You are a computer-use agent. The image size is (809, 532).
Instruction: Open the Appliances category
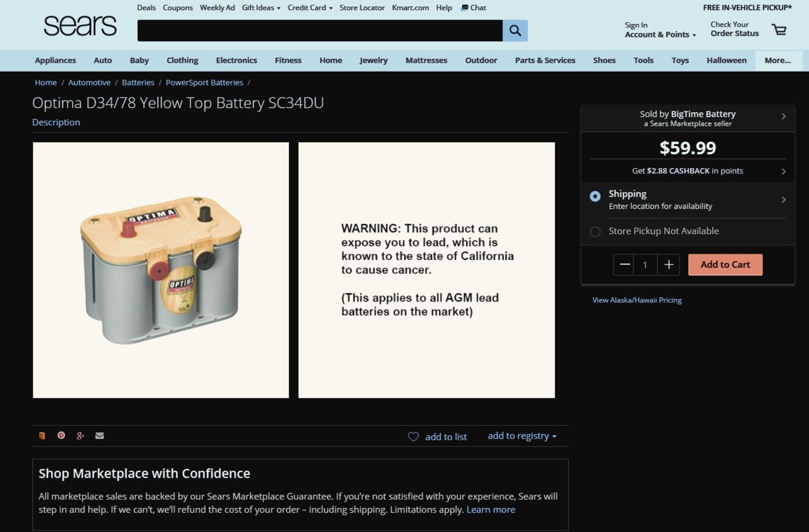pyautogui.click(x=56, y=61)
